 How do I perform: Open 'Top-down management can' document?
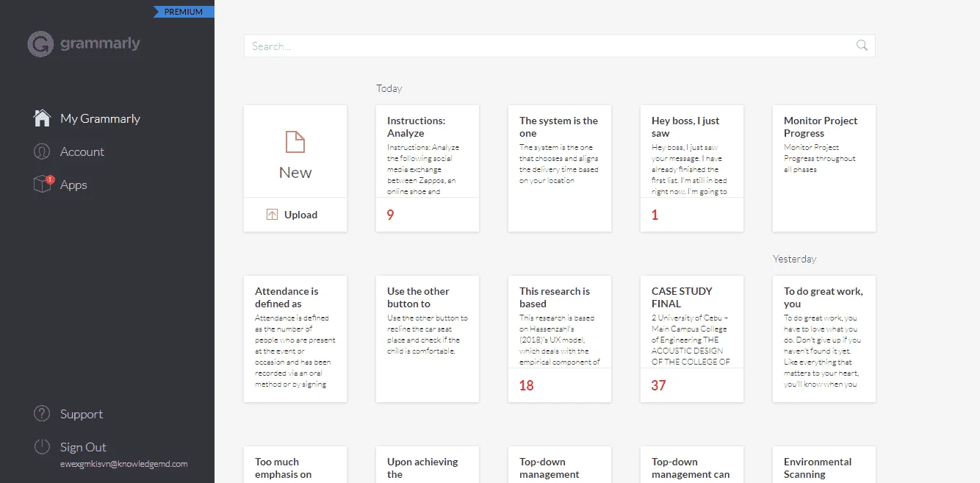(692, 465)
